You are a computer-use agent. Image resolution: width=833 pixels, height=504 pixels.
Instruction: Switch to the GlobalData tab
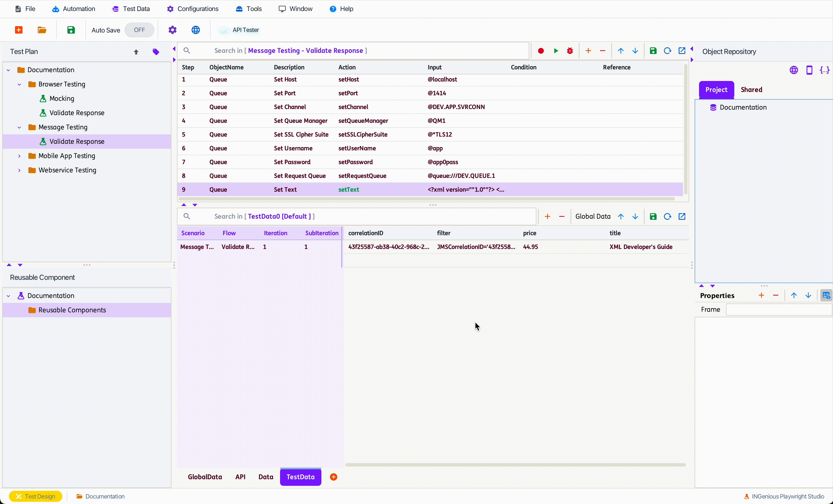205,477
